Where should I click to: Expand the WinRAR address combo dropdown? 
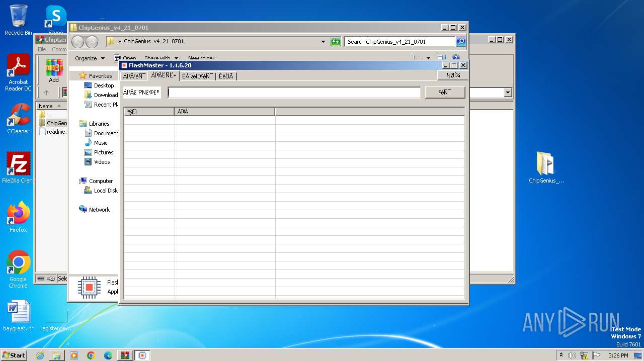pyautogui.click(x=508, y=93)
